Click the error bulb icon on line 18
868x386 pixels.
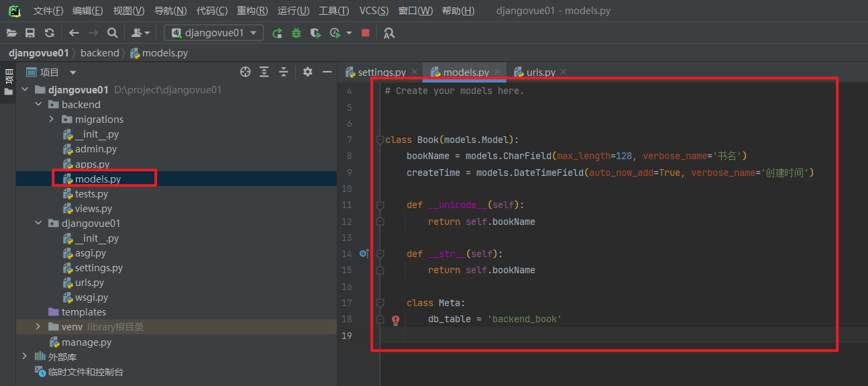[x=396, y=320]
